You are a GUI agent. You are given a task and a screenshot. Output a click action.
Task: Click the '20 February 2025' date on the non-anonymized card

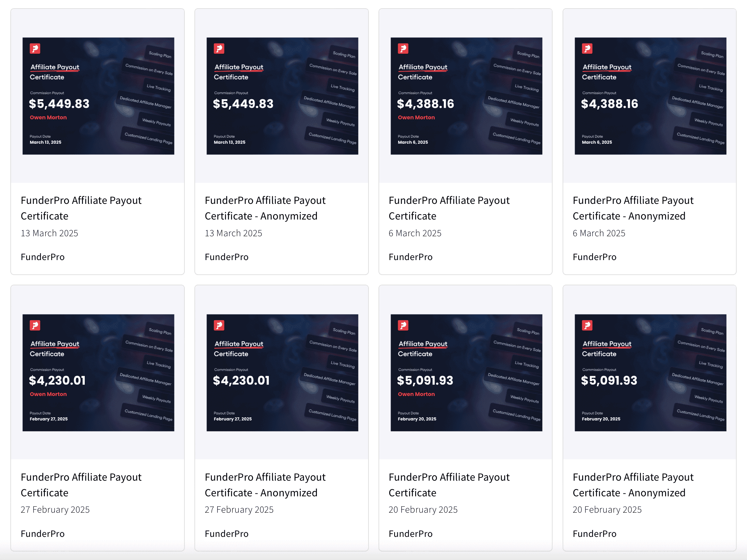pyautogui.click(x=423, y=510)
